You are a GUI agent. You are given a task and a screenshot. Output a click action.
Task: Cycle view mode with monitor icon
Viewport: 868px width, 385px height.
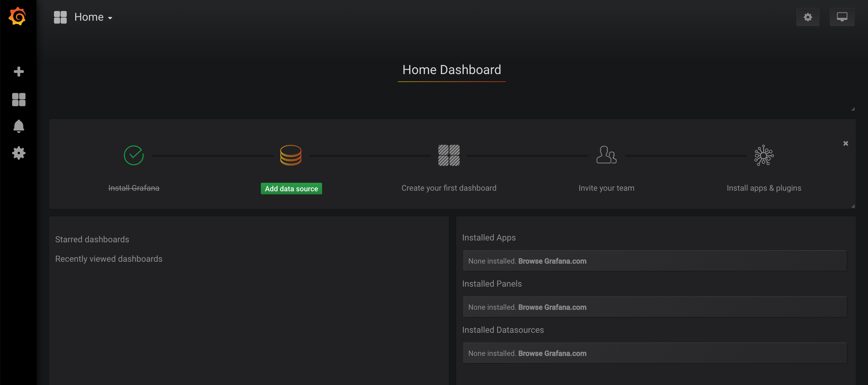(841, 17)
